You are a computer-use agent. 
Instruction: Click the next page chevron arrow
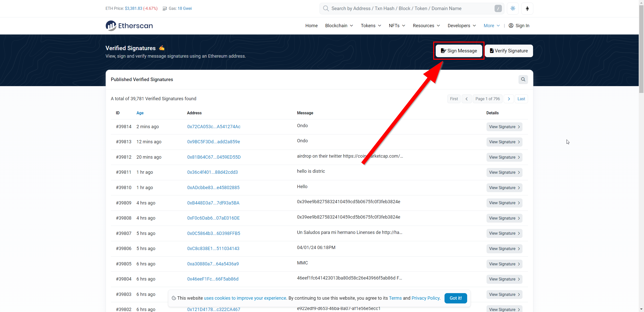509,99
